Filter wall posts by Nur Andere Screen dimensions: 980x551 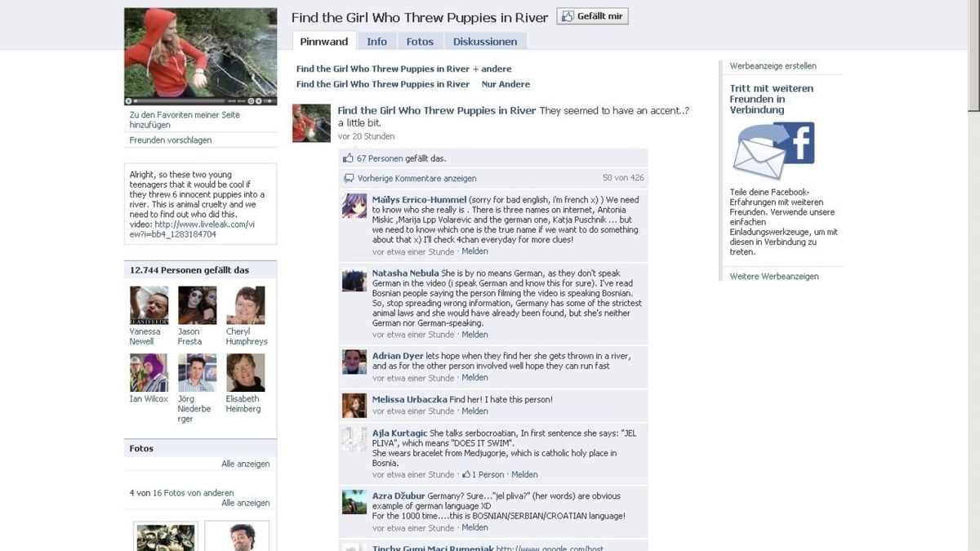(506, 84)
